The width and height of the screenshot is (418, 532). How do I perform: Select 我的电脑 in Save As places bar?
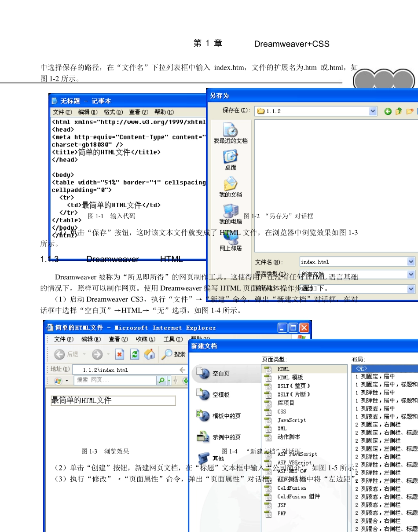[231, 214]
